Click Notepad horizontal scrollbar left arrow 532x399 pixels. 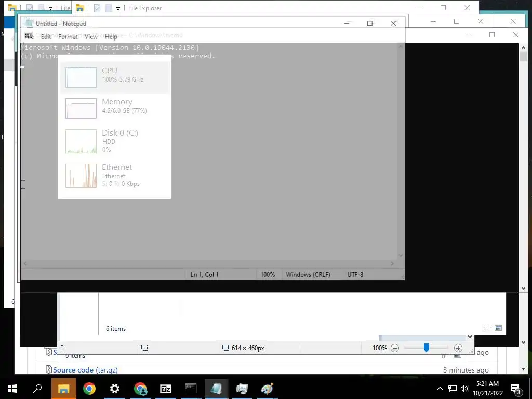click(25, 263)
